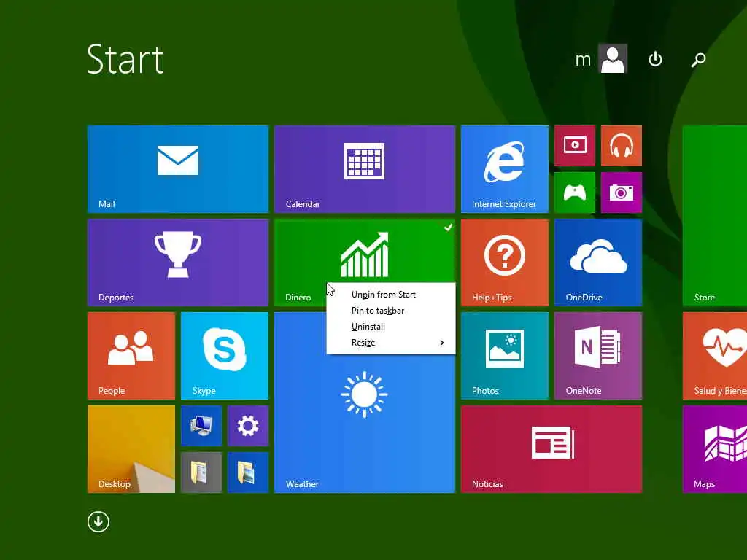
Task: Open the Photos tile
Action: point(505,355)
